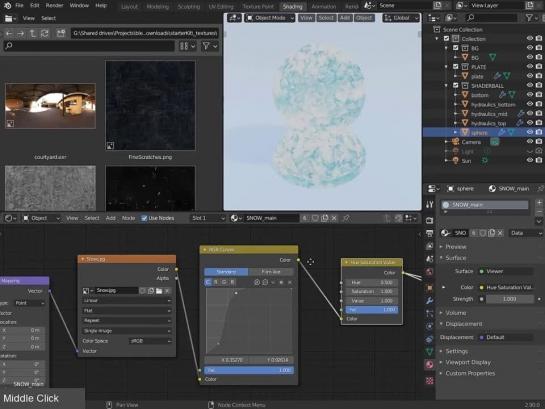This screenshot has width=545, height=409.
Task: Open Object Constraints properties tab
Action: click(x=430, y=339)
